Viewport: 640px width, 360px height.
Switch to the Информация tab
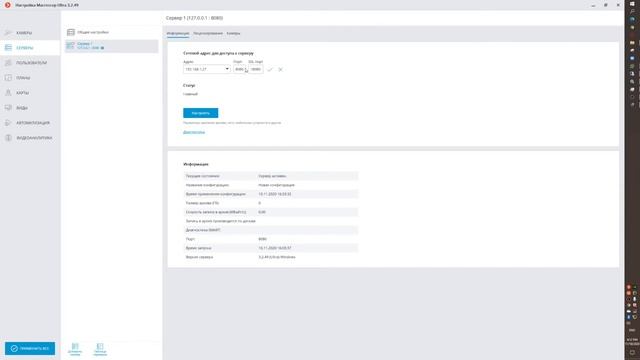coord(178,33)
